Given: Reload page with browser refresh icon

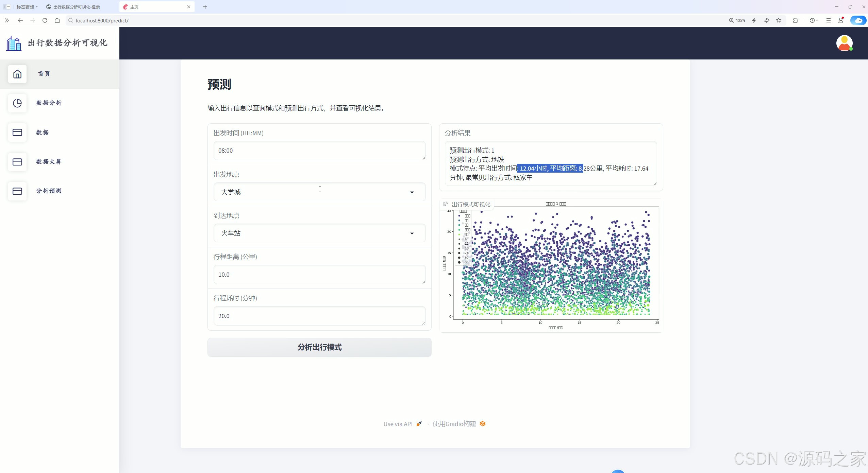Looking at the screenshot, I should click(x=45, y=20).
